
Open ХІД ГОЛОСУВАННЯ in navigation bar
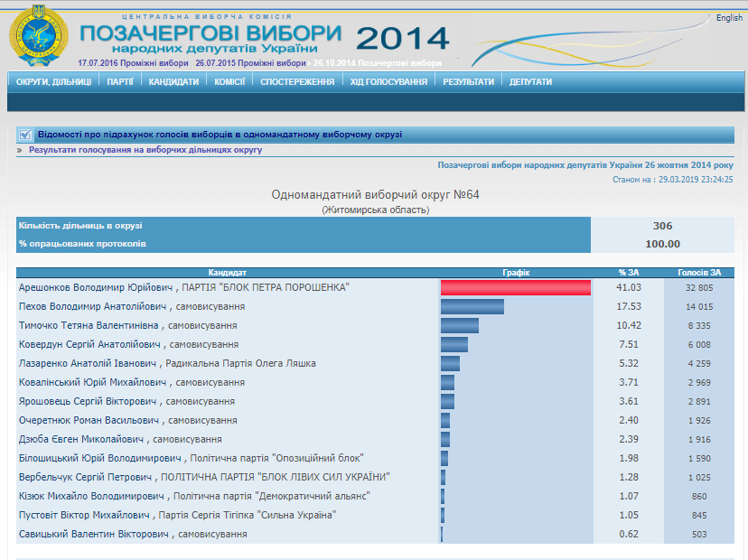pos(388,81)
